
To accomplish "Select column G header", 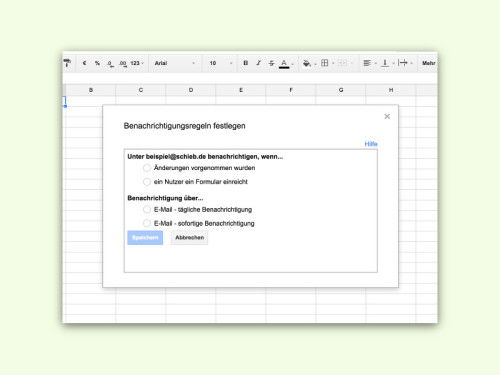I will (341, 90).
